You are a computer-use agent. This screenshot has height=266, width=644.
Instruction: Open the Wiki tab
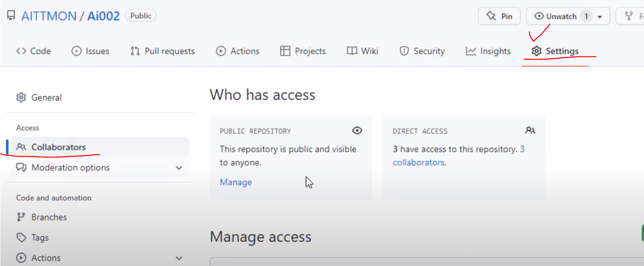tap(362, 51)
